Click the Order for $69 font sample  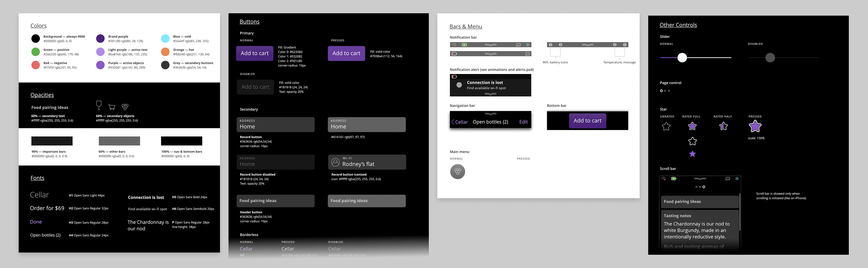point(47,208)
